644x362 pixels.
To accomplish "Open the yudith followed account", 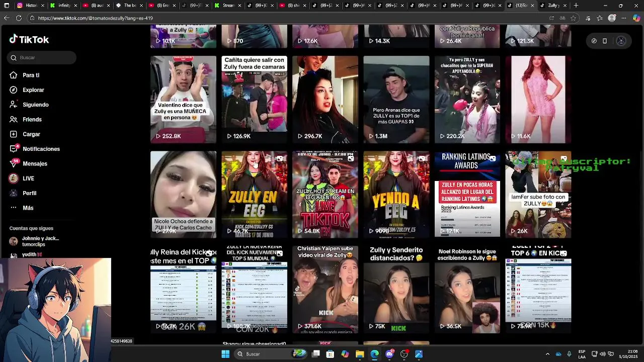I will tap(25, 255).
